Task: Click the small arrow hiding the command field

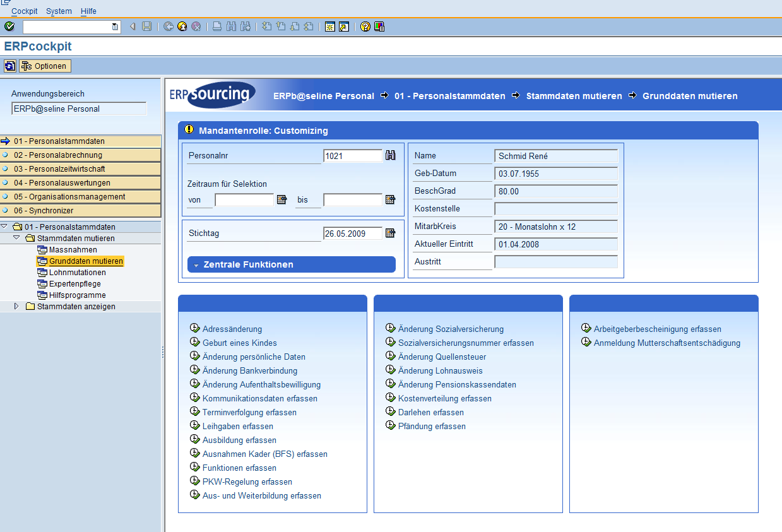Action: click(133, 27)
